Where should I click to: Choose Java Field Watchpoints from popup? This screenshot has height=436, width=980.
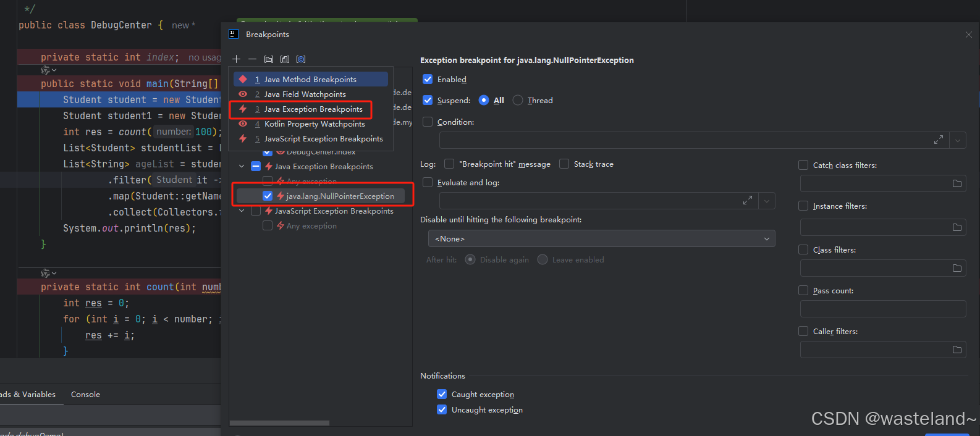[x=311, y=94]
